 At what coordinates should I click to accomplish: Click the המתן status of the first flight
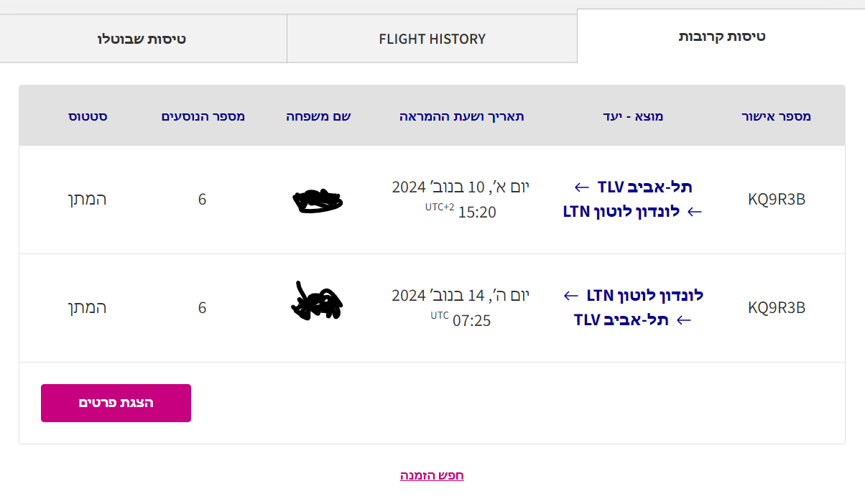(x=87, y=200)
